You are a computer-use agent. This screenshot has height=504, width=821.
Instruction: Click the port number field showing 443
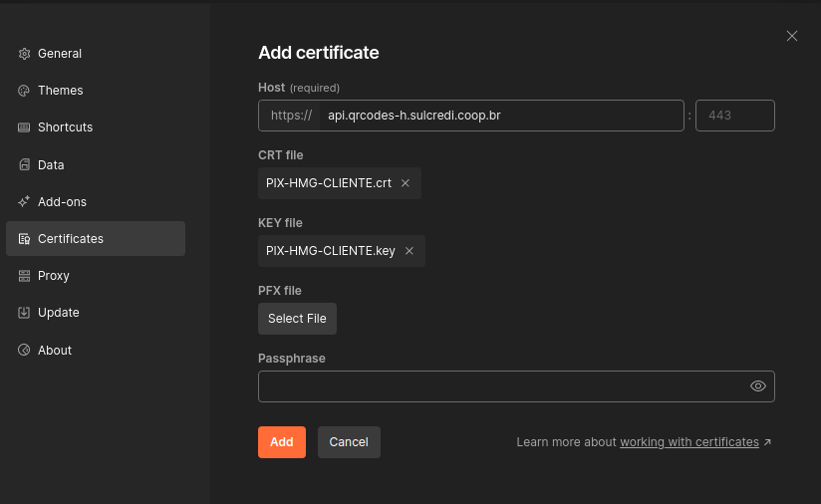point(734,116)
